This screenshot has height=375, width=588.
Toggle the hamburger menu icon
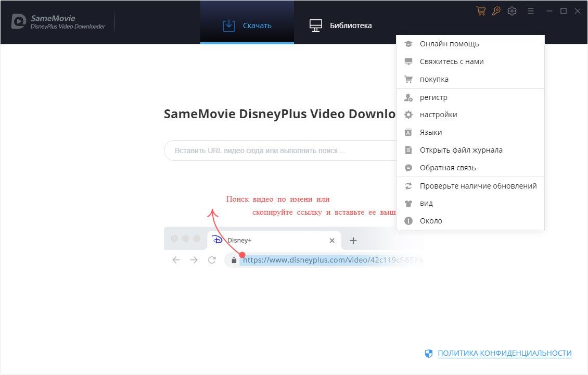[x=531, y=11]
